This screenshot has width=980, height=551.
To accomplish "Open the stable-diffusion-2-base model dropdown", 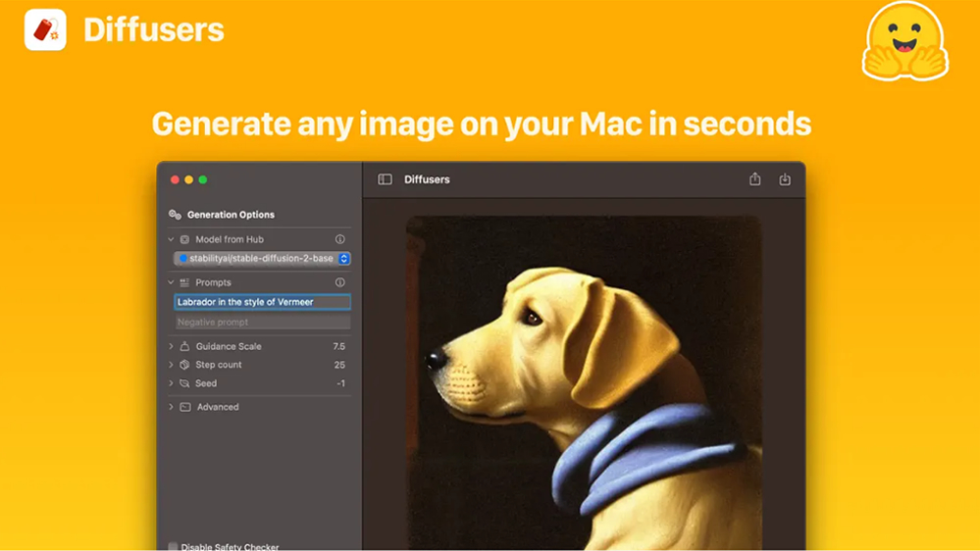I will (262, 258).
